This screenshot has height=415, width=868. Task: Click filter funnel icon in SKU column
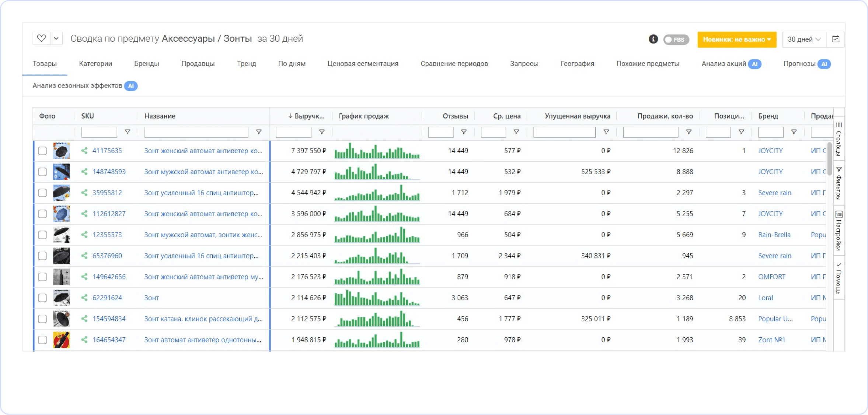point(127,132)
